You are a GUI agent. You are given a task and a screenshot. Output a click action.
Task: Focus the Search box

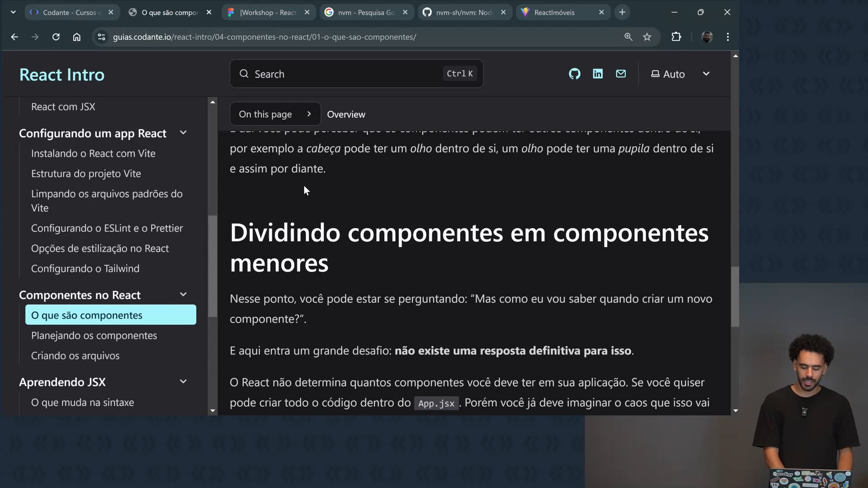click(356, 74)
